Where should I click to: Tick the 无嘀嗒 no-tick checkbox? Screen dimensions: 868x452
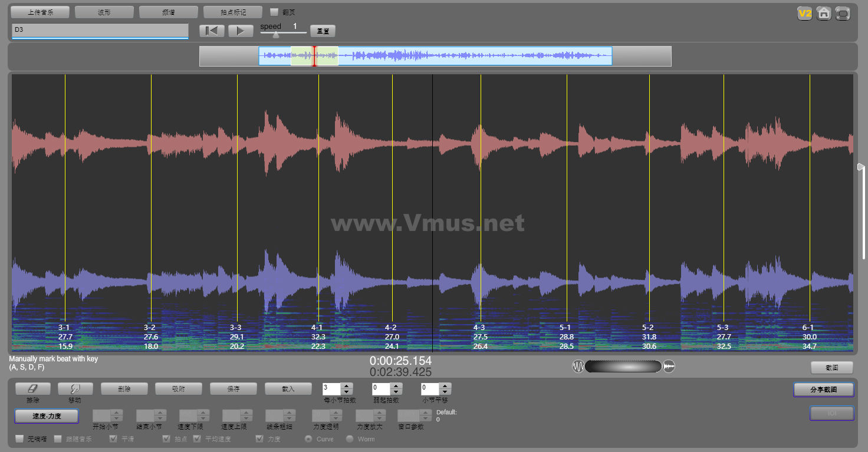(19, 439)
